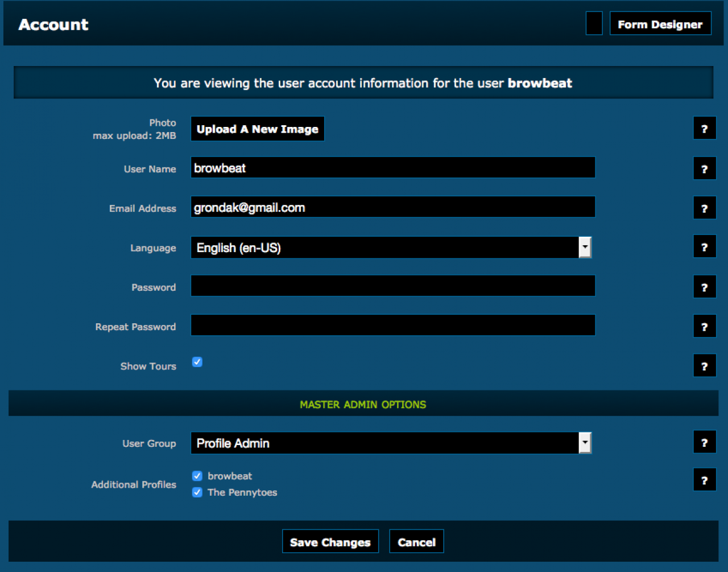The image size is (728, 572).
Task: Expand the User Group dropdown
Action: (x=391, y=443)
